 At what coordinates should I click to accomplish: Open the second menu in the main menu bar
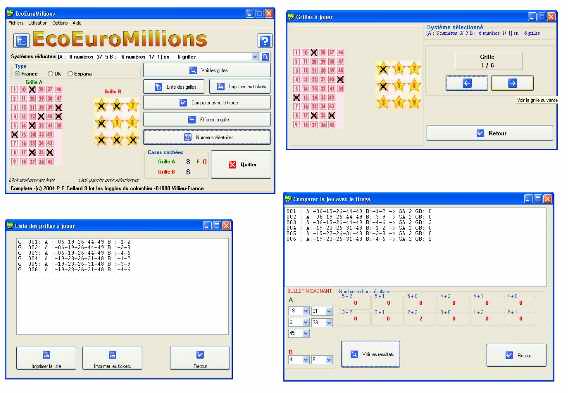(x=37, y=23)
